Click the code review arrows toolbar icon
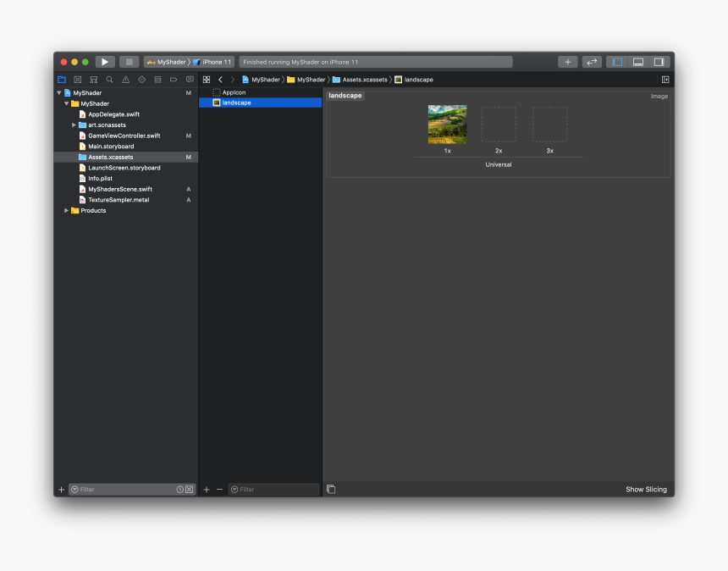The height and width of the screenshot is (571, 728). point(591,61)
